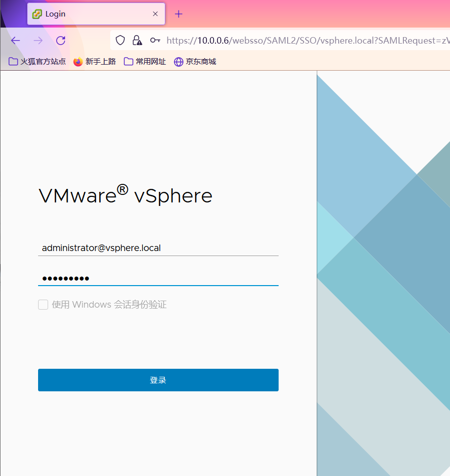Click the folder icon beside 常用网址

pyautogui.click(x=128, y=62)
